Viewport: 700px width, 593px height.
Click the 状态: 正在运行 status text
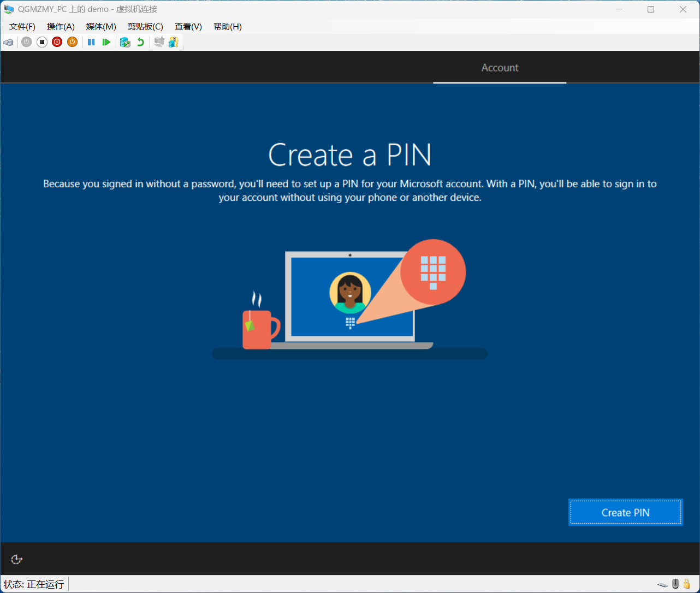[34, 584]
